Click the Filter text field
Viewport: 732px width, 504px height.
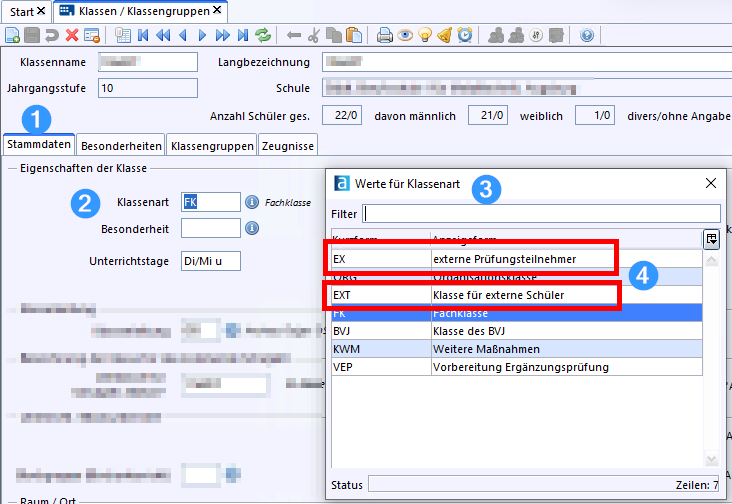[x=541, y=213]
